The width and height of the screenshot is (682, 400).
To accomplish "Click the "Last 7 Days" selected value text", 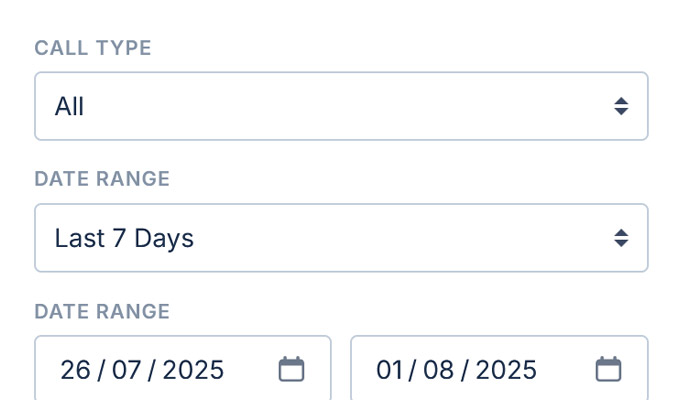I will tap(124, 238).
